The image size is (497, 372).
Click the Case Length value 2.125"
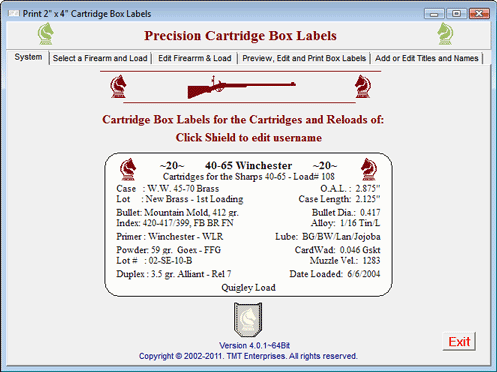[x=368, y=199]
